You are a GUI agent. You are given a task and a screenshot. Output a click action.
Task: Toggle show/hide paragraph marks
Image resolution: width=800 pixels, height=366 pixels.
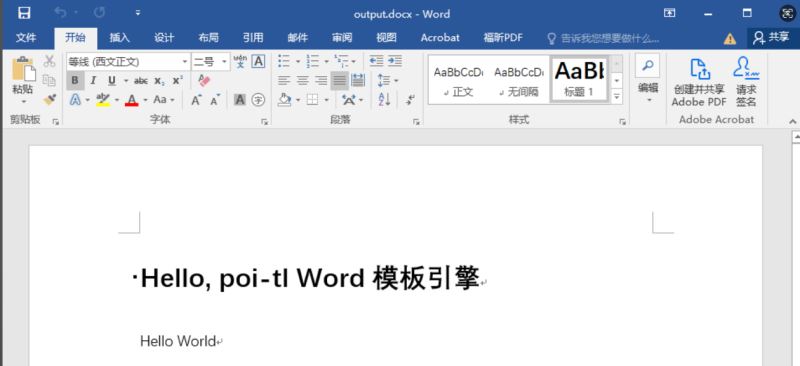point(410,100)
